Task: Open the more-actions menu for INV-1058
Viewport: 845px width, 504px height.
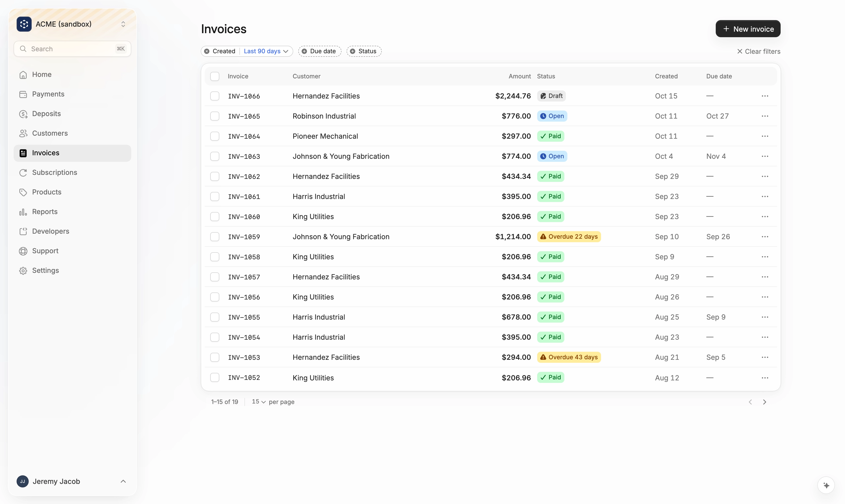Action: (x=765, y=257)
